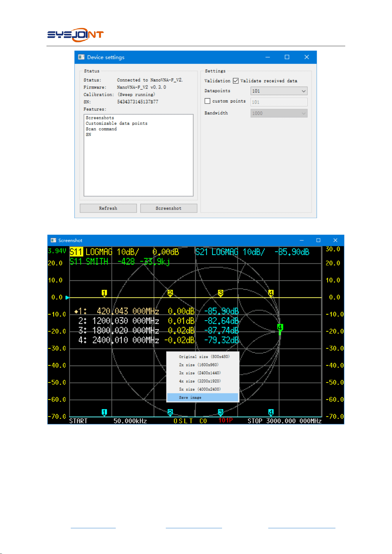Click 'Screenshots' feature row
This screenshot has height=554, width=392.
(100, 118)
